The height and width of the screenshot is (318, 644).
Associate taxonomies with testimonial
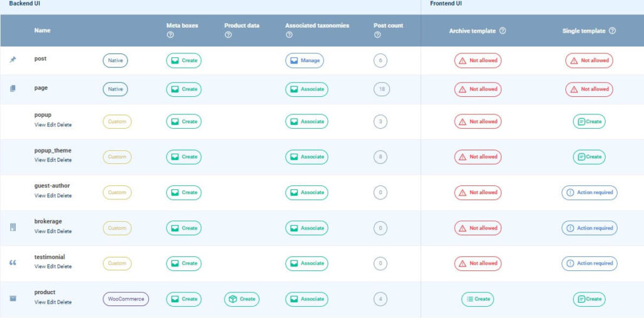pyautogui.click(x=307, y=263)
